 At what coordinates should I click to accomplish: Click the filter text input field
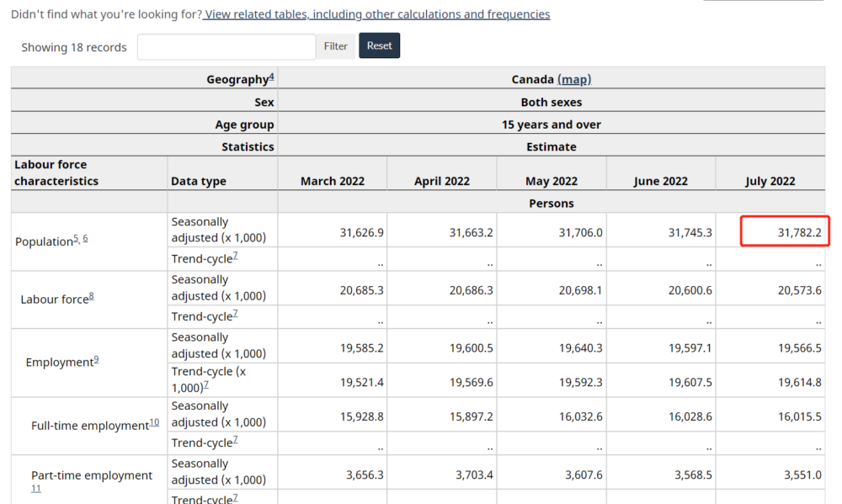point(226,47)
